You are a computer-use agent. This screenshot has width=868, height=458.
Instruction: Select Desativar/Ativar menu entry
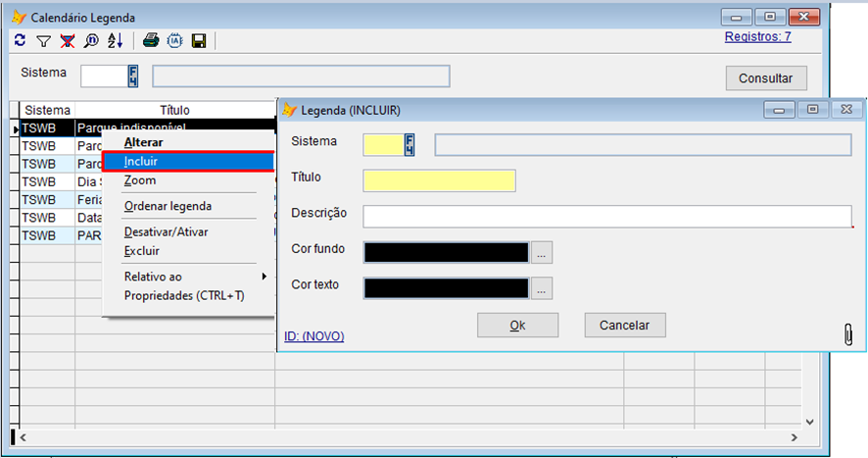[166, 232]
